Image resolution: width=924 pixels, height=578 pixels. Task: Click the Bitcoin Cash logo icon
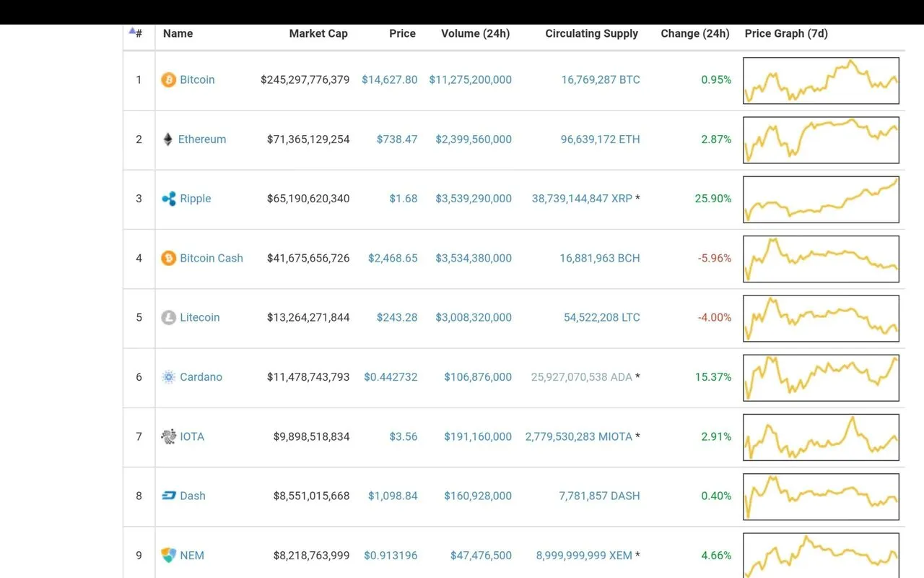(x=168, y=258)
